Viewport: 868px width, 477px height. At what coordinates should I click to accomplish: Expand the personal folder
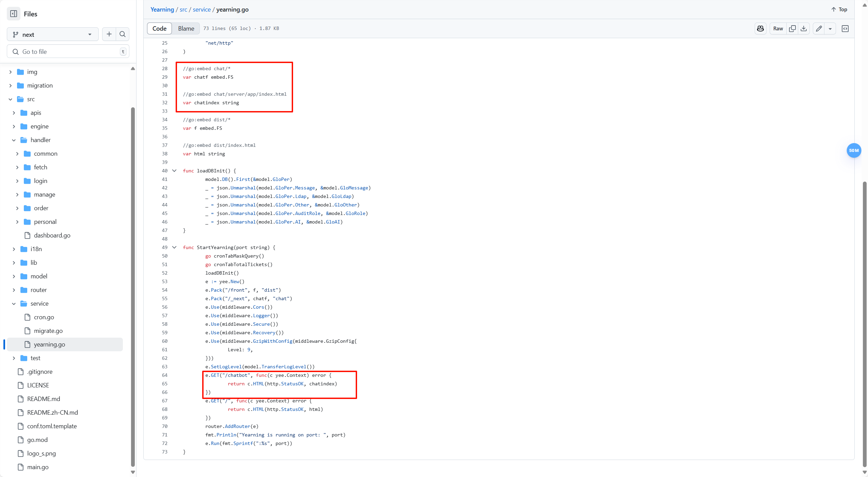17,222
